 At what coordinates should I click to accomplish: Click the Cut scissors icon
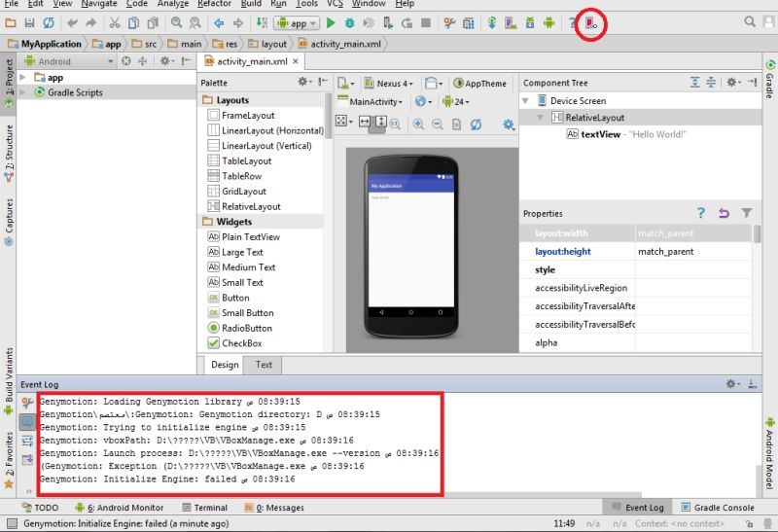coord(115,22)
